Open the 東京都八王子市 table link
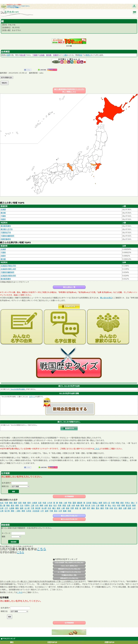 (x=7, y=229)
